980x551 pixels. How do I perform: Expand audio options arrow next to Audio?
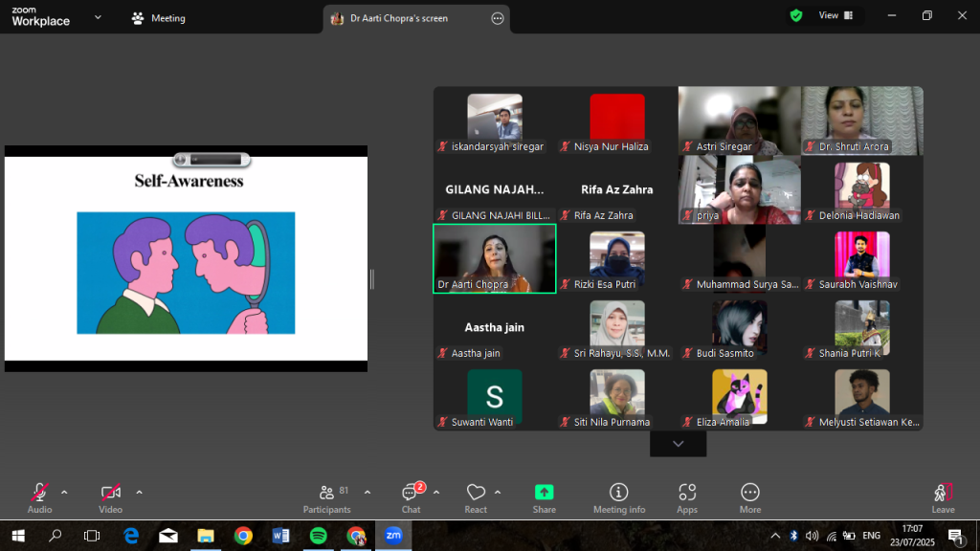[64, 492]
